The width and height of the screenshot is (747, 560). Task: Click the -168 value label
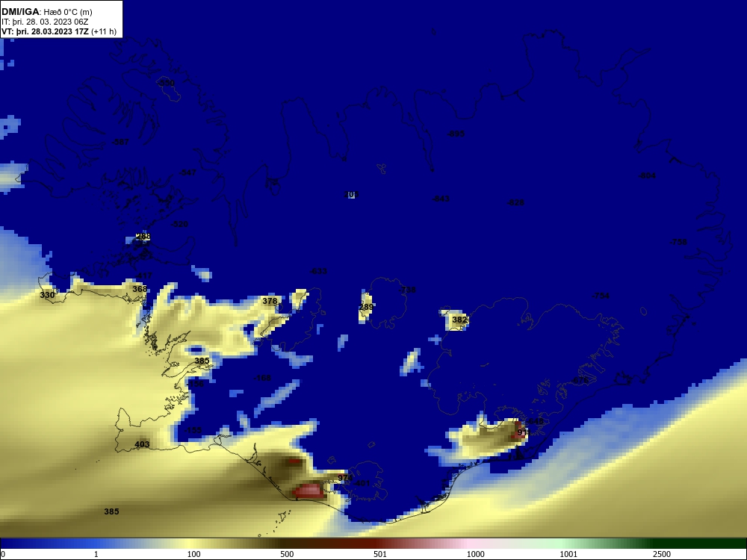click(x=262, y=378)
